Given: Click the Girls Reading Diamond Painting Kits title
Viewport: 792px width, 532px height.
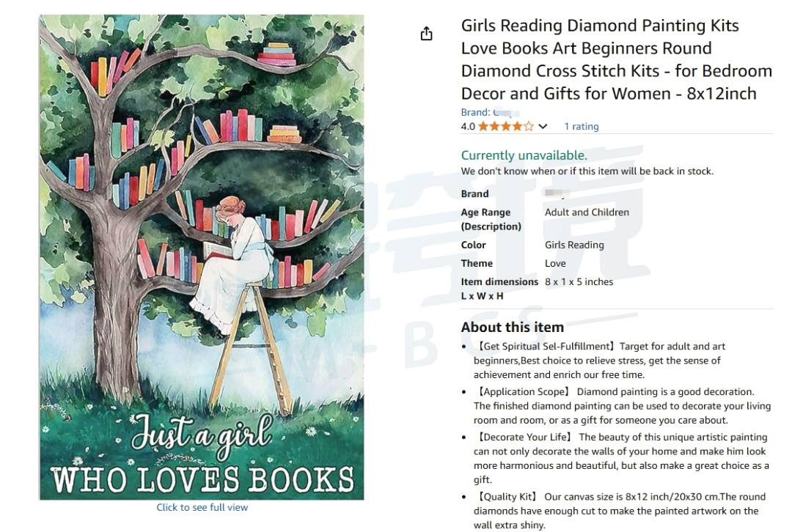Looking at the screenshot, I should [x=616, y=59].
